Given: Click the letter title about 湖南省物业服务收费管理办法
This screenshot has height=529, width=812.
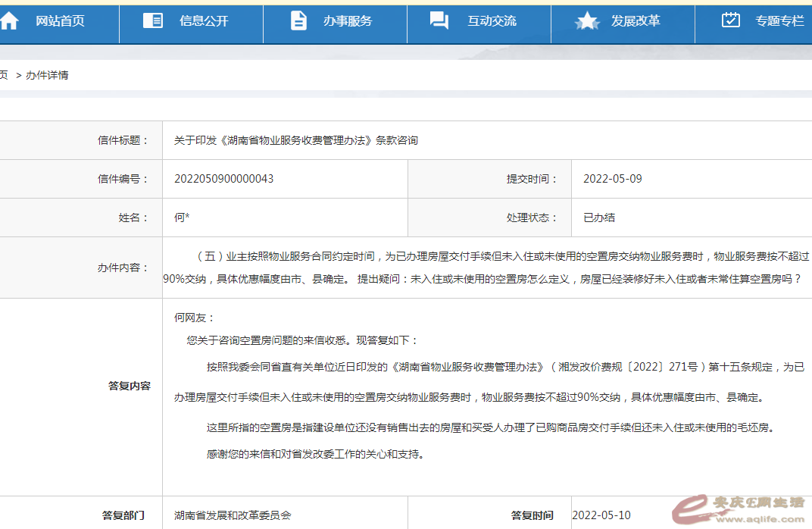Looking at the screenshot, I should 296,140.
